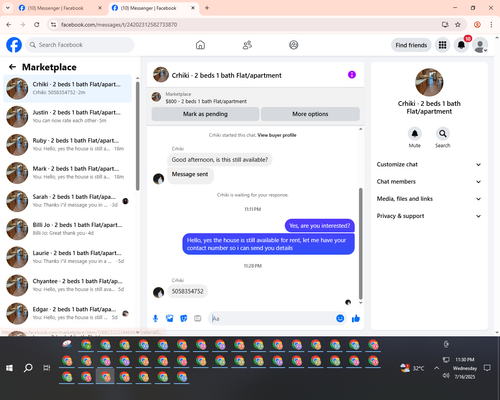Viewport: 500px width, 400px height.
Task: Open Ruby conversation in list
Action: [68, 145]
